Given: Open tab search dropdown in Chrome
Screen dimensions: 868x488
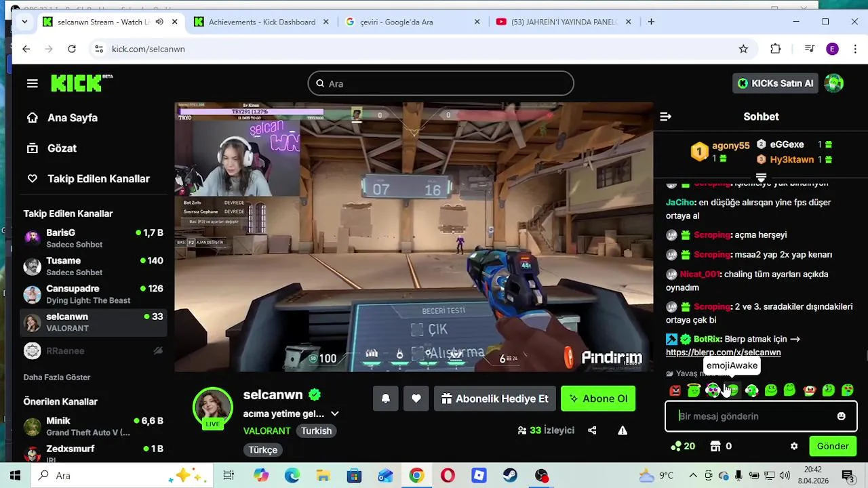Looking at the screenshot, I should [24, 22].
